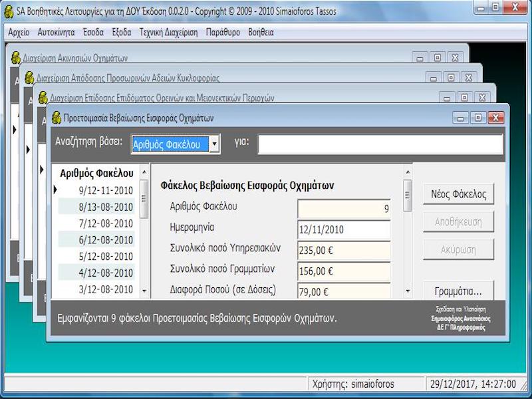
Task: Close the Προετοιμασία Βεβαίωσης Εισφοράς Οχημάτων window
Action: 495,118
